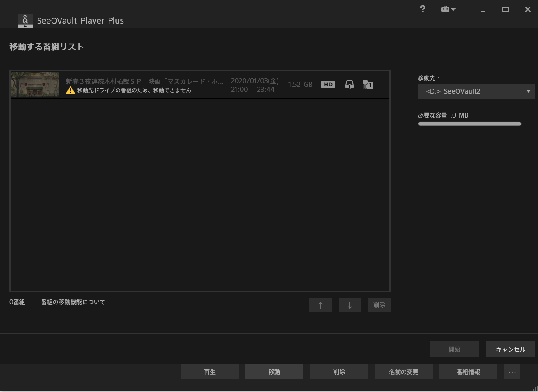Viewport: 538px width, 392px height.
Task: Select the 再生 playback button
Action: coord(210,372)
